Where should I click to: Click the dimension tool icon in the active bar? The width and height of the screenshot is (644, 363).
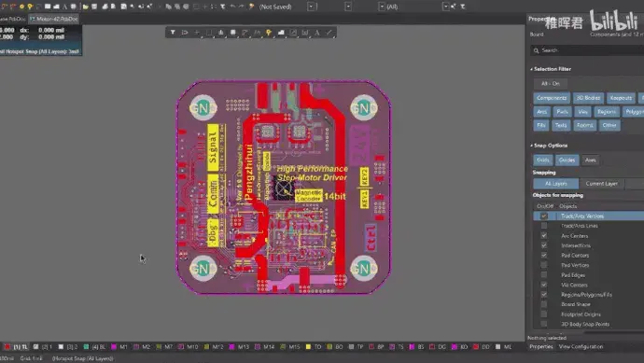[305, 32]
